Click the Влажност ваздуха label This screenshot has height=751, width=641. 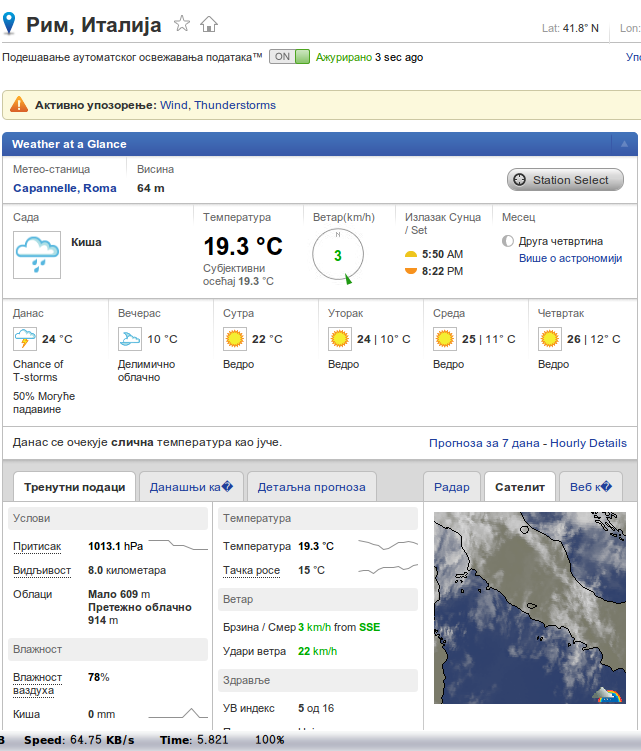coord(37,684)
